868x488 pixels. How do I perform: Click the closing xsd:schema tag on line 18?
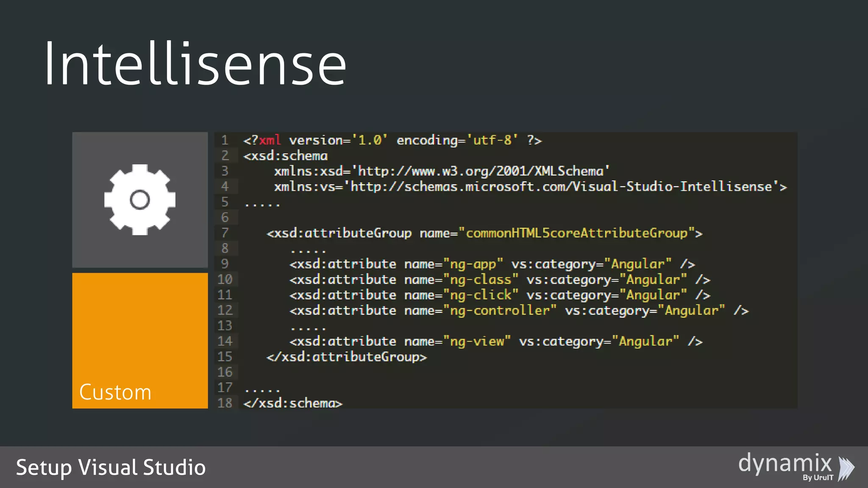293,403
